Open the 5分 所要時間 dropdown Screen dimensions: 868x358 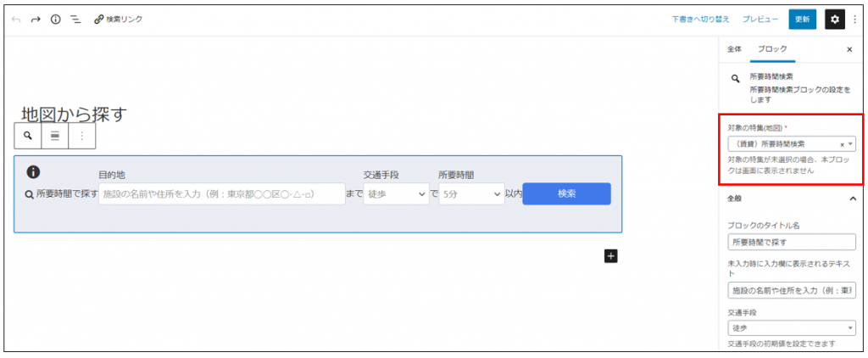pyautogui.click(x=470, y=194)
